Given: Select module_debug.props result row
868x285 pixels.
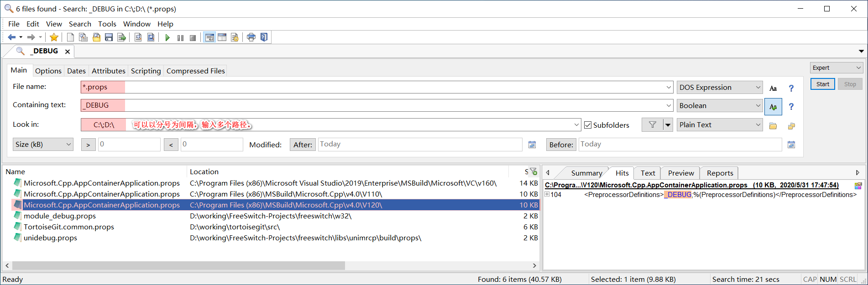Looking at the screenshot, I should coord(271,216).
